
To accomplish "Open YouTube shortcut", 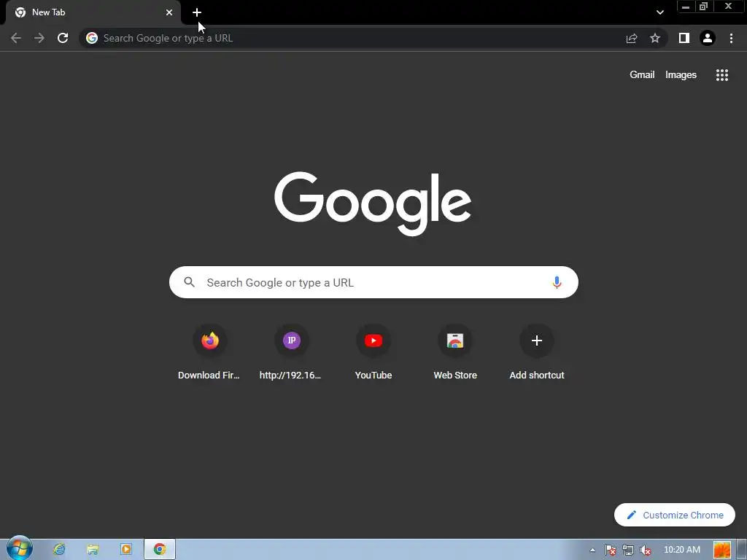I will pos(373,352).
